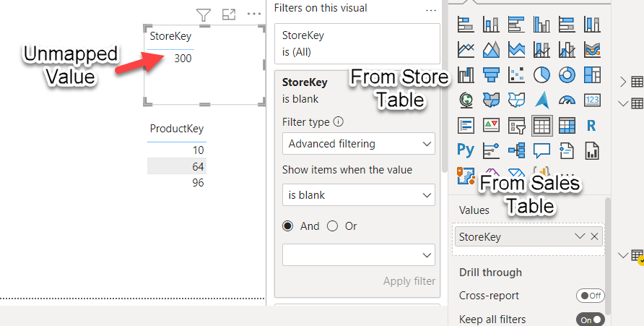644x326 pixels.
Task: Select the And radio button
Action: pos(288,226)
